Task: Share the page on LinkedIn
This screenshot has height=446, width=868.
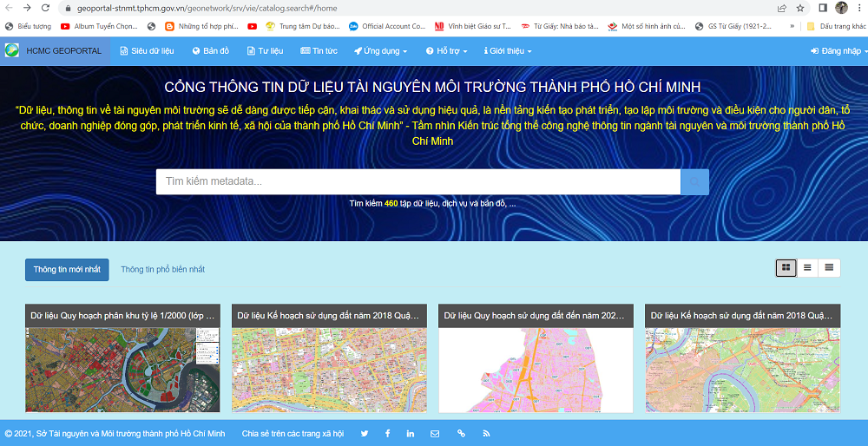Action: 411,434
